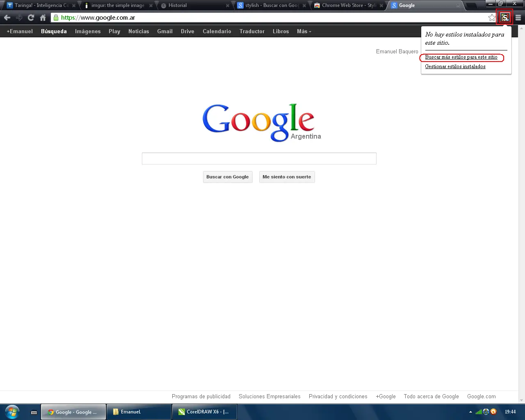The height and width of the screenshot is (420, 525).
Task: Bookmark the page with the star icon
Action: [492, 18]
